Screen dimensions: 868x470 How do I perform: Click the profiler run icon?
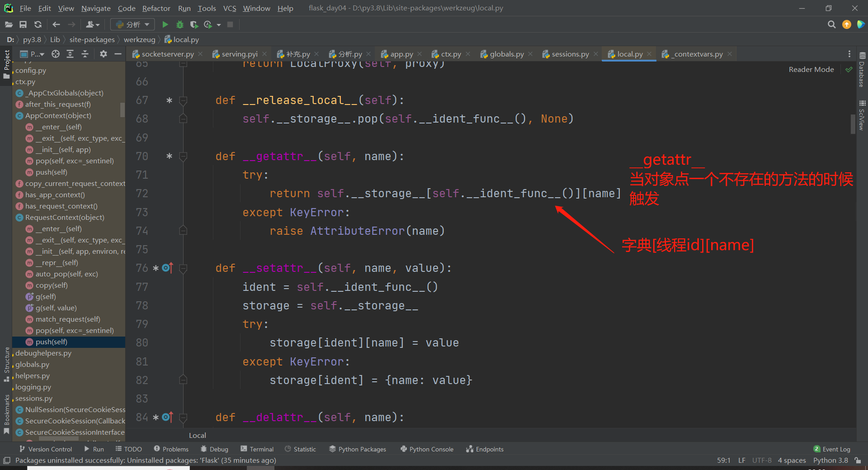(x=208, y=24)
